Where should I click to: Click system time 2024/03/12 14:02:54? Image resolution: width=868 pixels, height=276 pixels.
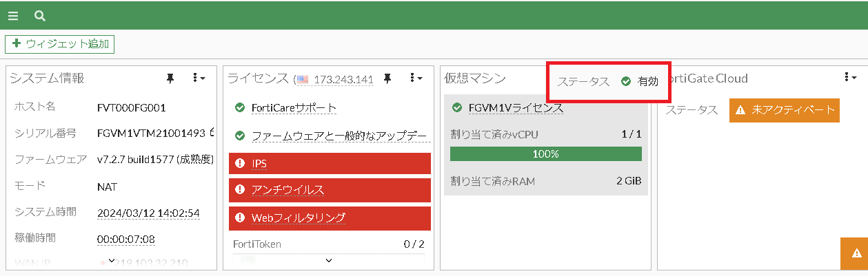148,213
